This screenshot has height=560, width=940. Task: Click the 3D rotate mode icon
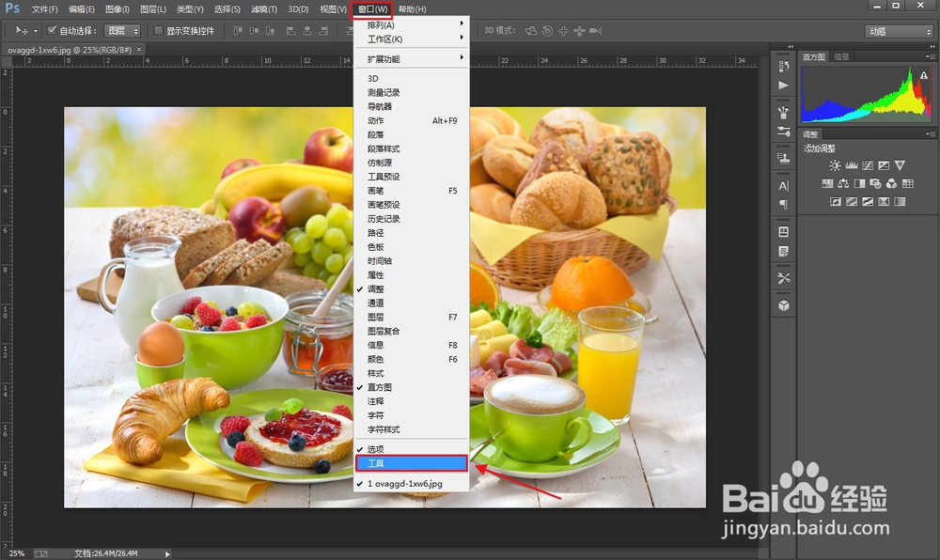tap(531, 31)
